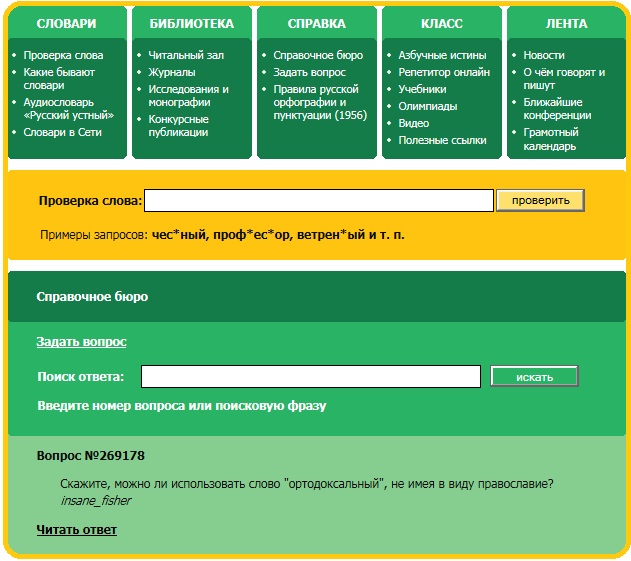The image size is (631, 561).
Task: Open Справочное бюро menu link
Action: click(318, 55)
